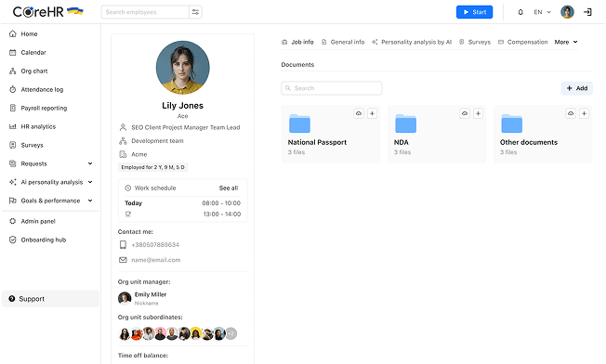This screenshot has height=364, width=606.
Task: Click upload cloud icon on National Passport
Action: [359, 113]
